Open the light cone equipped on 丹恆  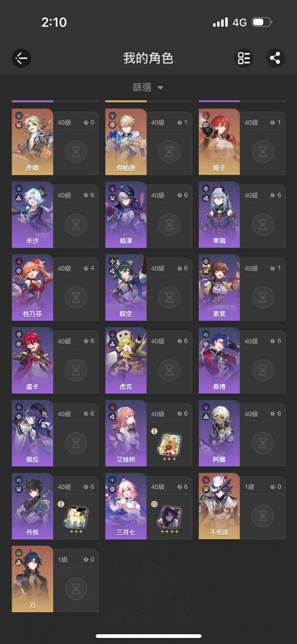coord(76,518)
